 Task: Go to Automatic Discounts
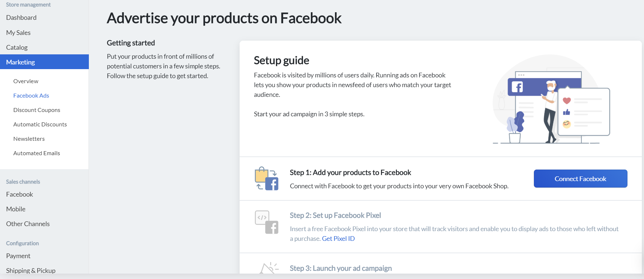tap(40, 125)
